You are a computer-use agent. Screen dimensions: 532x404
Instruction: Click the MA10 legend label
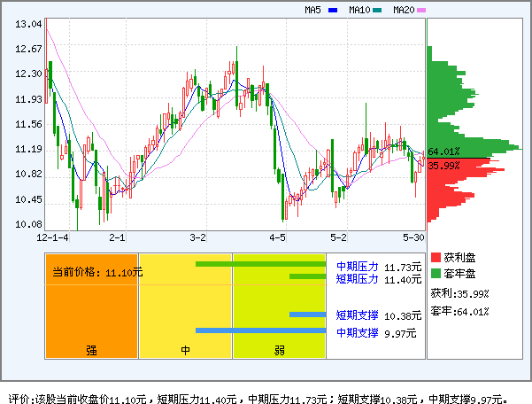[x=359, y=10]
